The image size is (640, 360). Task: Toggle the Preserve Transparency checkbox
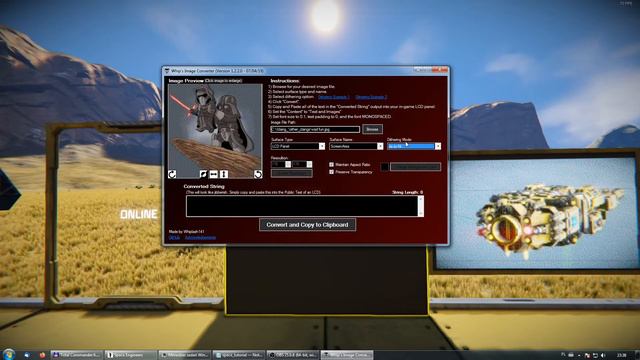(x=331, y=172)
